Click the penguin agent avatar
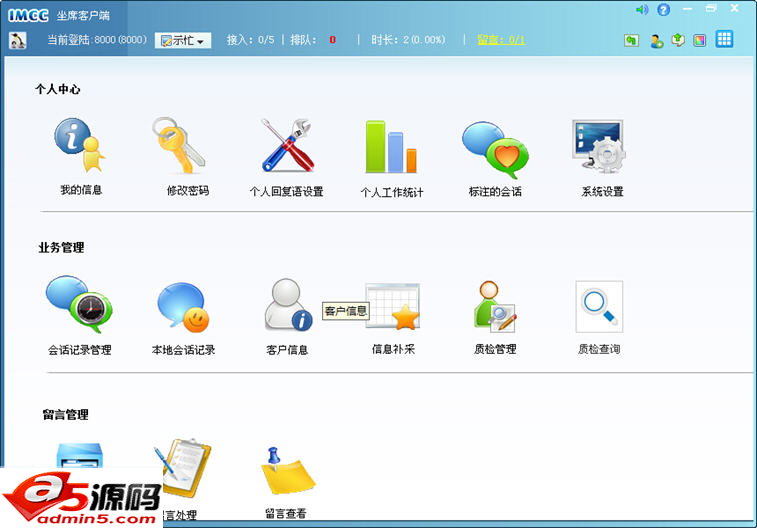 tap(18, 40)
